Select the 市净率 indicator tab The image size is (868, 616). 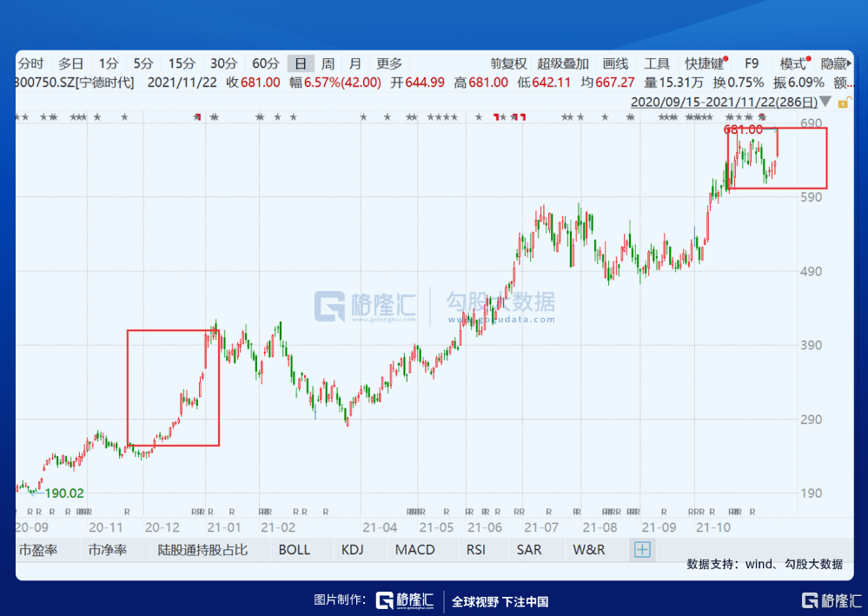[108, 550]
